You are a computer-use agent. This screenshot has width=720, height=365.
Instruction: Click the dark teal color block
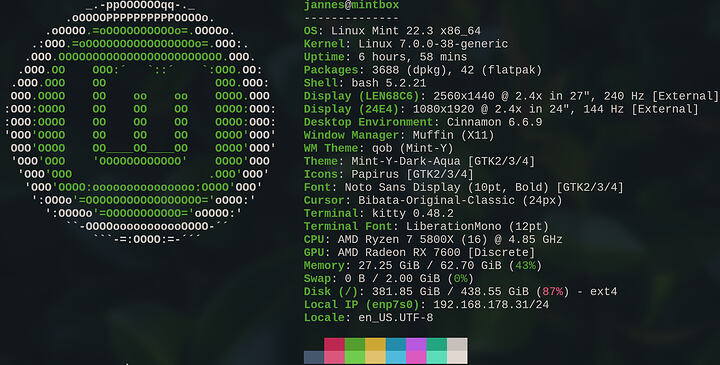point(437,344)
